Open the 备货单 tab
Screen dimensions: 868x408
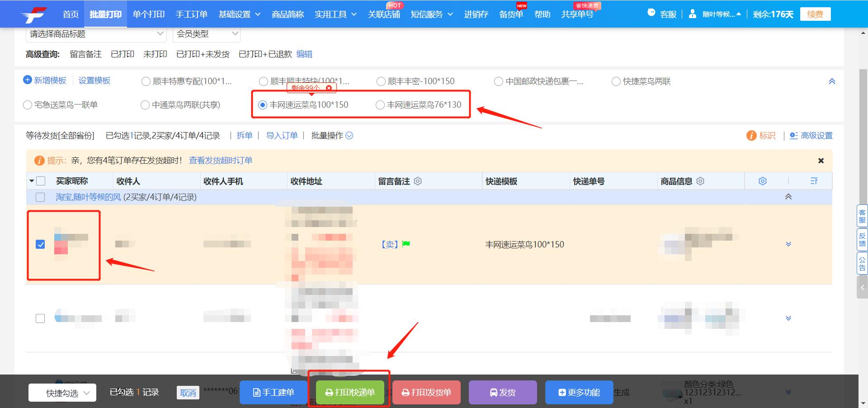click(x=511, y=14)
